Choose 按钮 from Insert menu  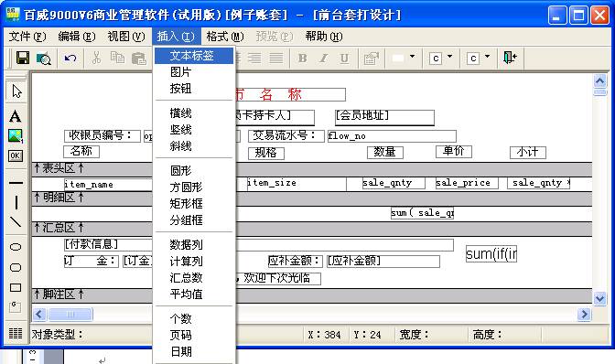194,89
